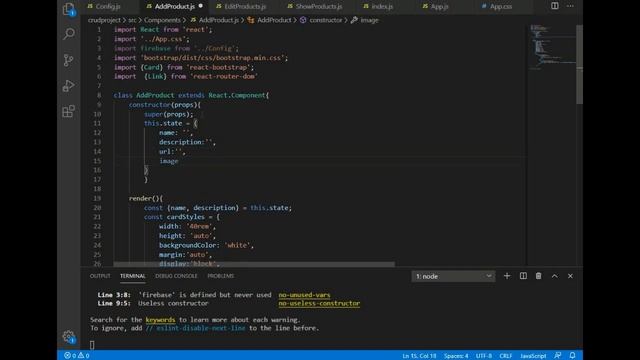640x360 pixels.
Task: Open notifications bell in status bar
Action: tap(572, 356)
